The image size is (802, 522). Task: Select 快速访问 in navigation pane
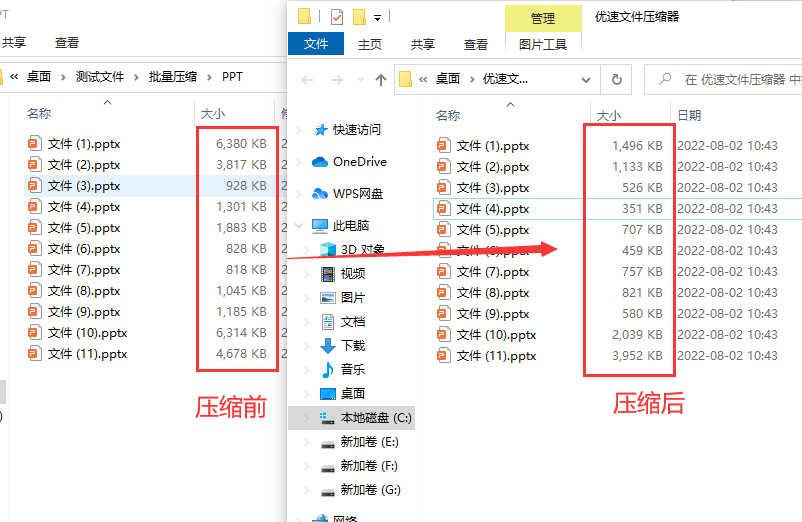357,130
